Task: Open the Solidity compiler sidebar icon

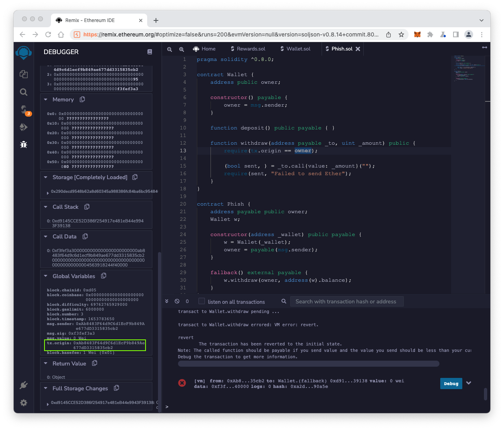Action: click(x=24, y=110)
